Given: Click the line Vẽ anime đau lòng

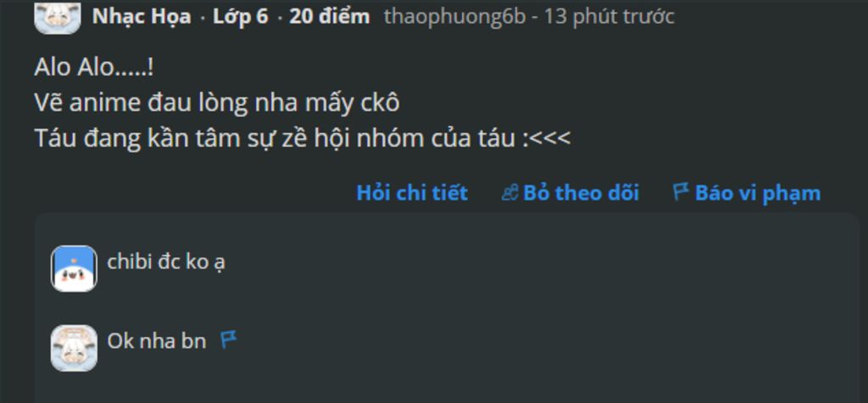Looking at the screenshot, I should coord(217,103).
